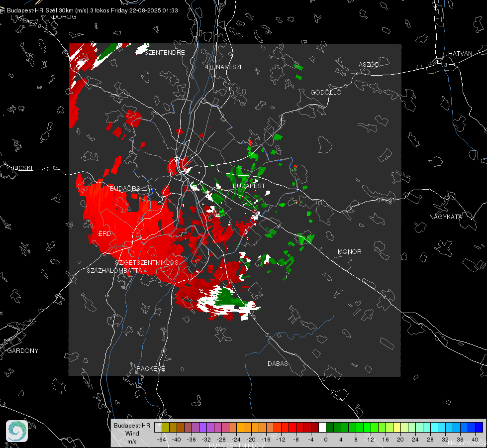The image size is (487, 448).
Task: Click the BUDAPEST city label
Action: coord(249,186)
